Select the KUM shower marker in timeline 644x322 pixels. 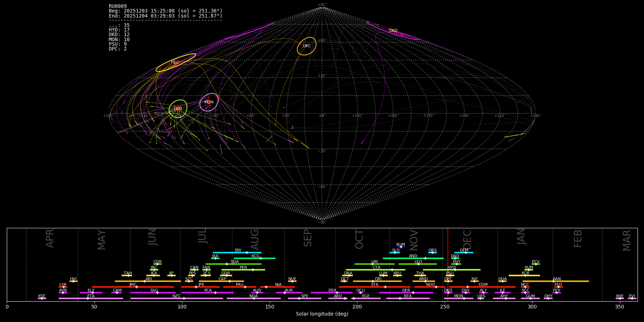[x=401, y=247]
